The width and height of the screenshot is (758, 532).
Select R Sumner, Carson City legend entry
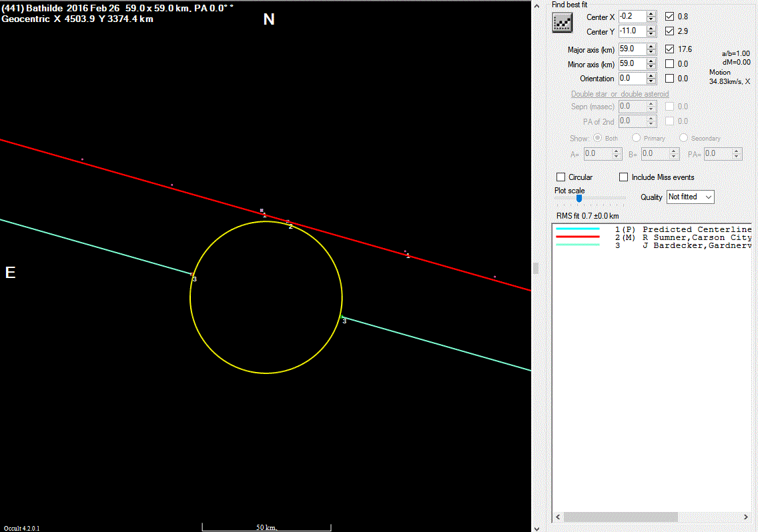(x=654, y=237)
